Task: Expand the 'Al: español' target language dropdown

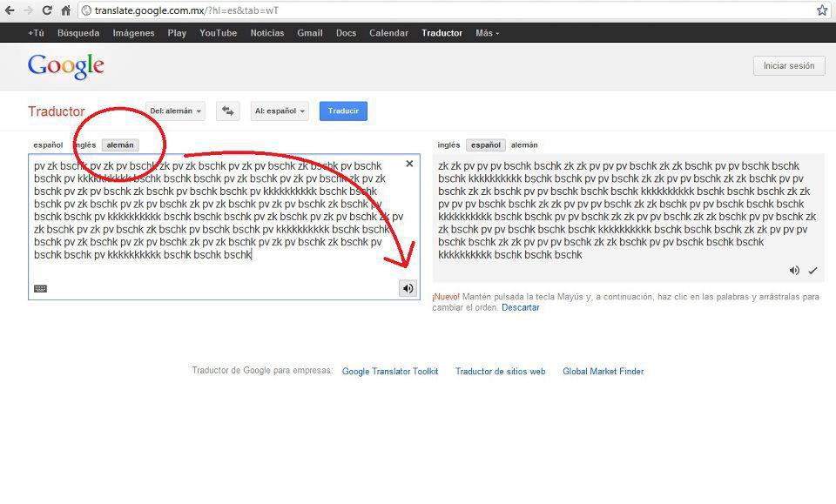Action: pyautogui.click(x=280, y=111)
